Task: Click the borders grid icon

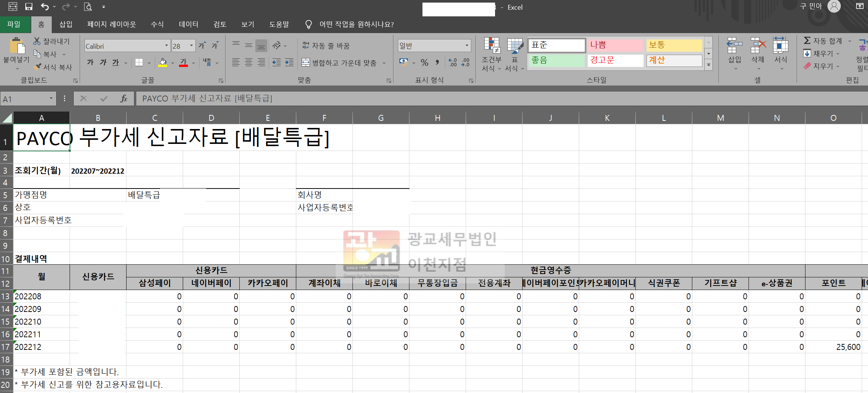Action: tap(139, 62)
